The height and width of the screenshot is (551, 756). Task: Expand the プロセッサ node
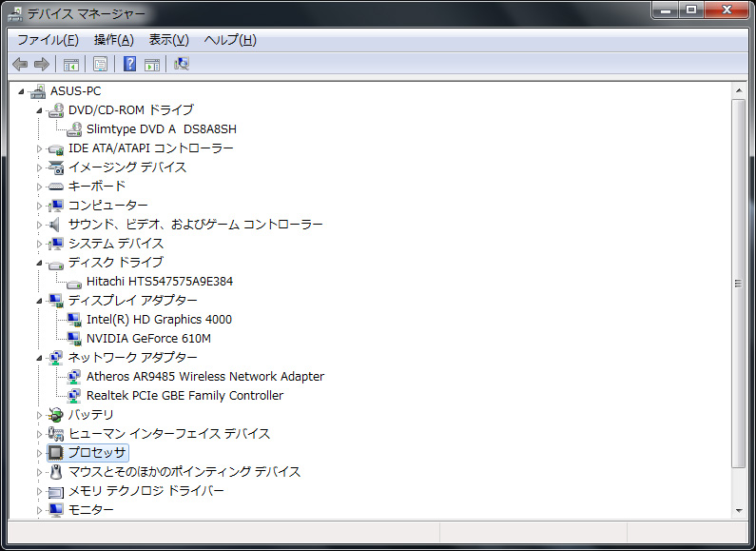coord(40,453)
